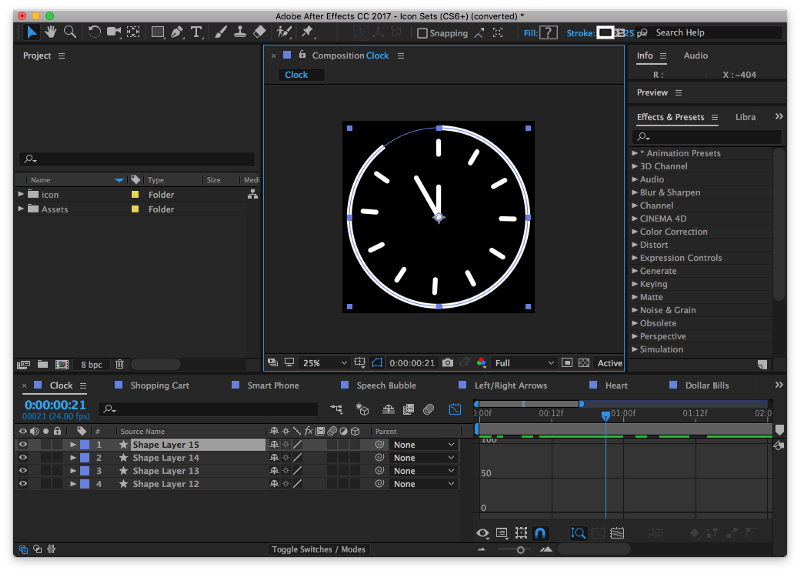Viewport: 800px width, 573px height.
Task: Hide Shape Layer 15 eye icon
Action: point(23,444)
